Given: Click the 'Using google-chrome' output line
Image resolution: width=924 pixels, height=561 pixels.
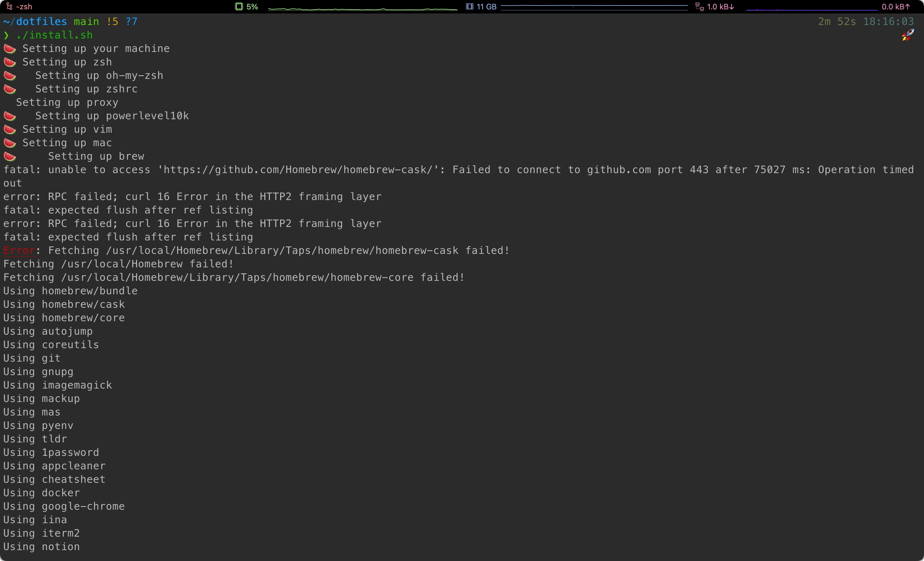Looking at the screenshot, I should pyautogui.click(x=64, y=506).
